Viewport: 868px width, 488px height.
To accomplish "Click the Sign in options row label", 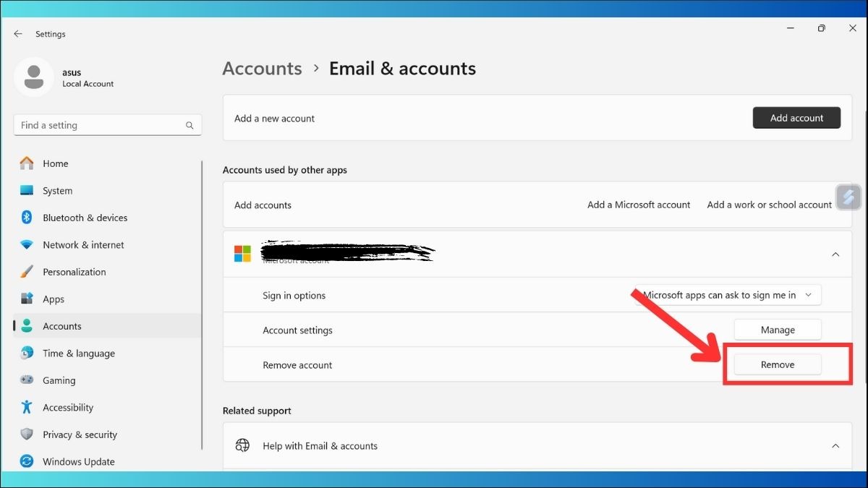I will tap(294, 296).
